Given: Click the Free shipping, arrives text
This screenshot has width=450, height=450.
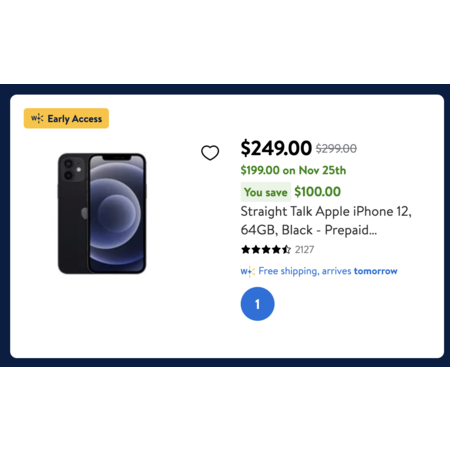Looking at the screenshot, I should pyautogui.click(x=305, y=271).
